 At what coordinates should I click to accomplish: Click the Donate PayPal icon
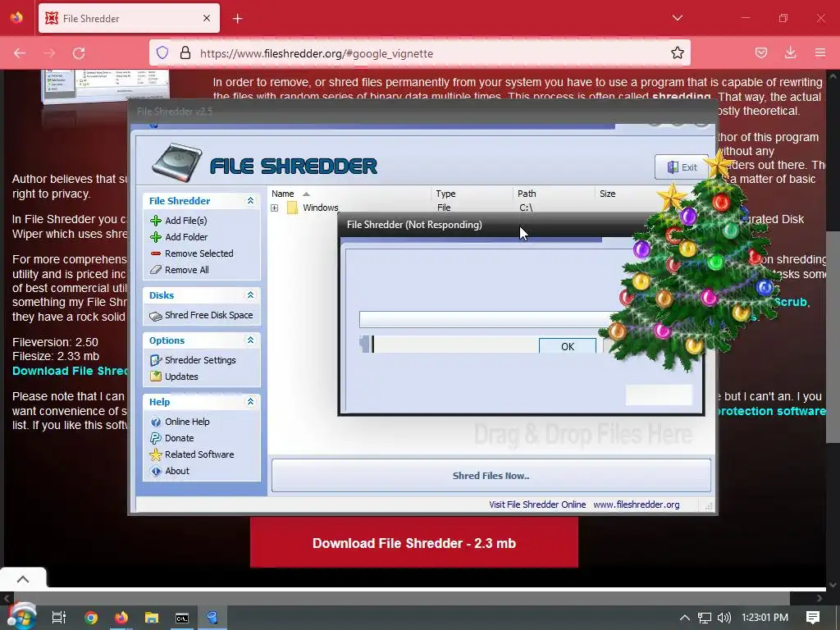pos(155,438)
